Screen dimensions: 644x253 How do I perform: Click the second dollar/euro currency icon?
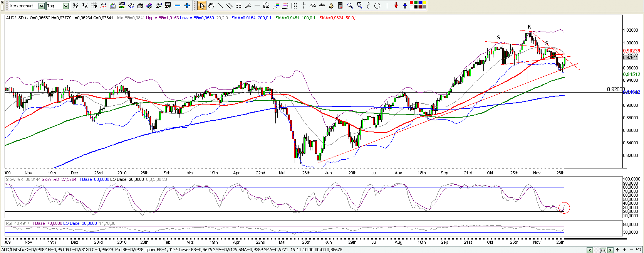[x=85, y=5]
